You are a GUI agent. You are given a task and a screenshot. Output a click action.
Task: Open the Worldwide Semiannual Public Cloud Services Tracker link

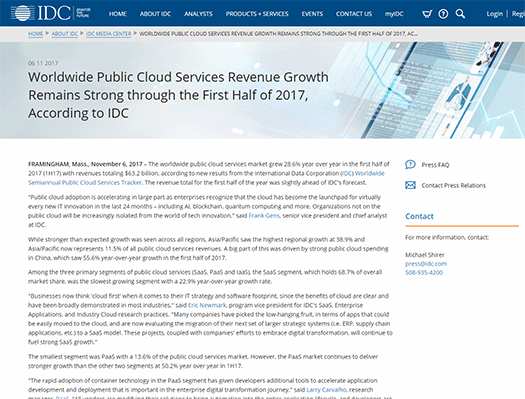coord(206,178)
